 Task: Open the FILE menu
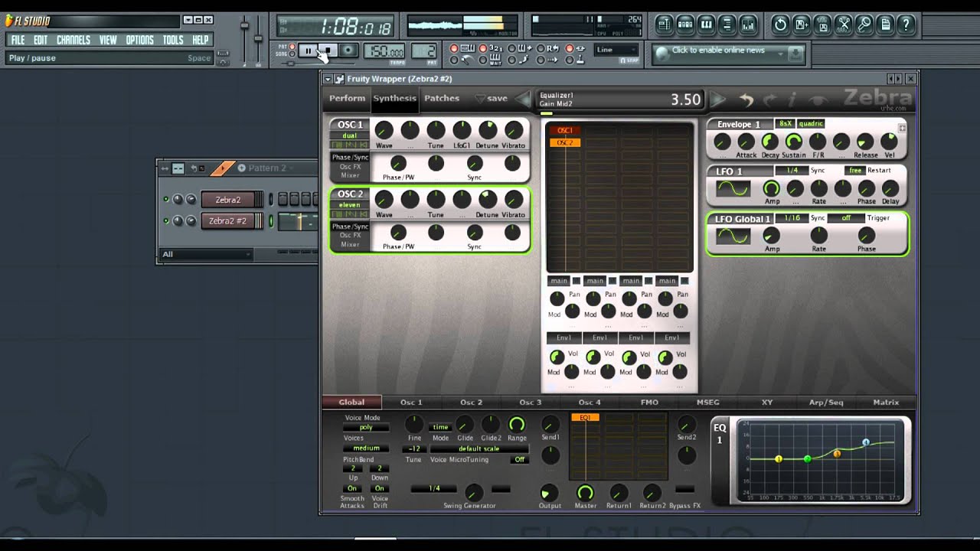[x=18, y=40]
